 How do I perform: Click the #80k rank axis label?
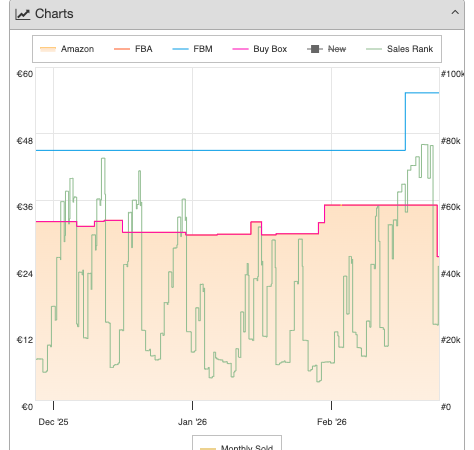point(450,141)
